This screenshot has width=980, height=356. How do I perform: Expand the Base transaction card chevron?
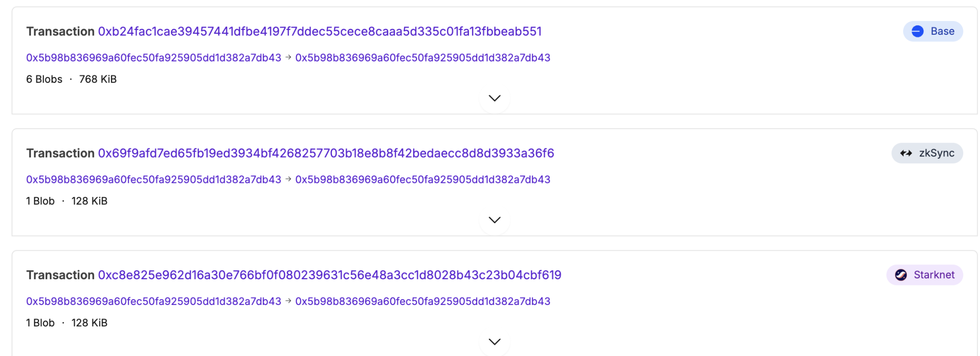point(494,98)
